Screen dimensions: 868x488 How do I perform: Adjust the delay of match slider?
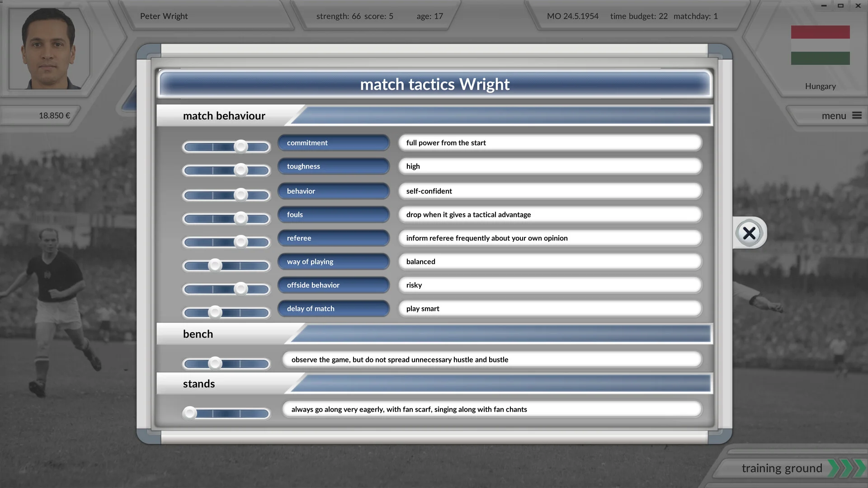point(215,312)
